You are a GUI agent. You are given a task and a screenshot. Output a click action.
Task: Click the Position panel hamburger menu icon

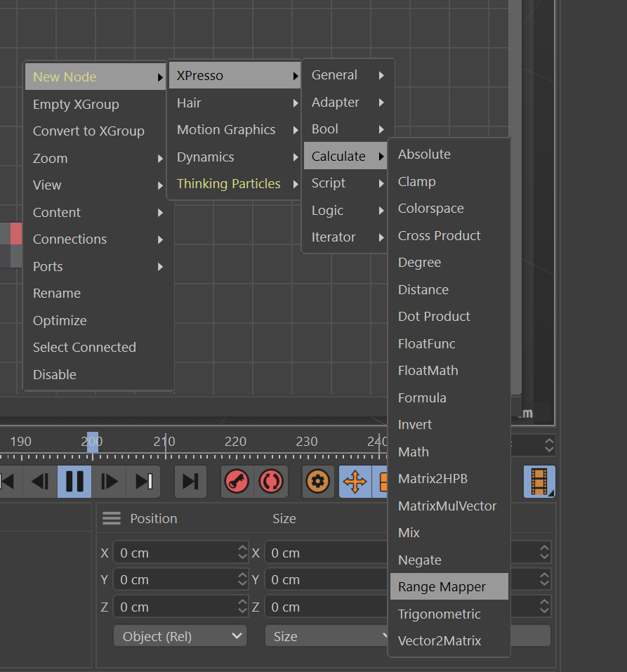112,518
